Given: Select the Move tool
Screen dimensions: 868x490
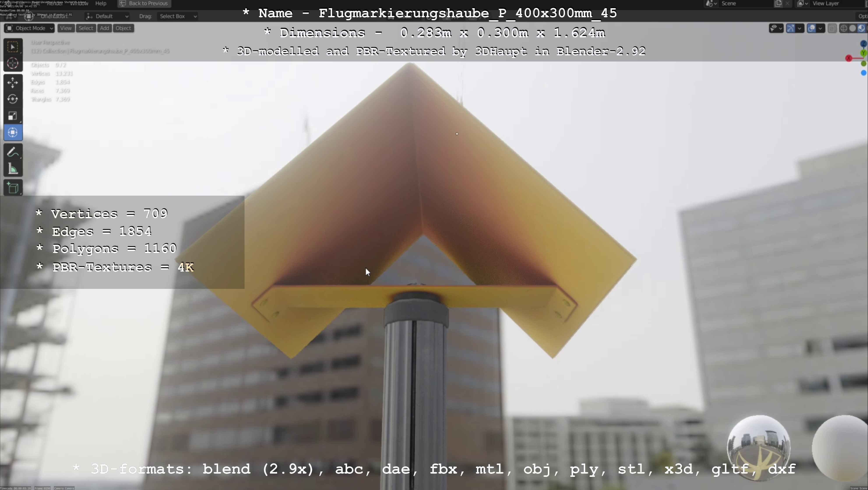Looking at the screenshot, I should click(x=13, y=83).
